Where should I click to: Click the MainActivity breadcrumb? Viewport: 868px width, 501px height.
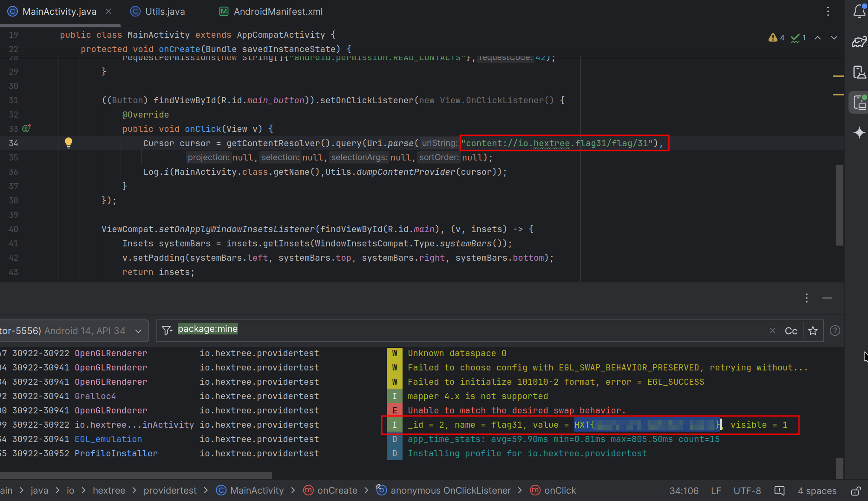coord(250,491)
